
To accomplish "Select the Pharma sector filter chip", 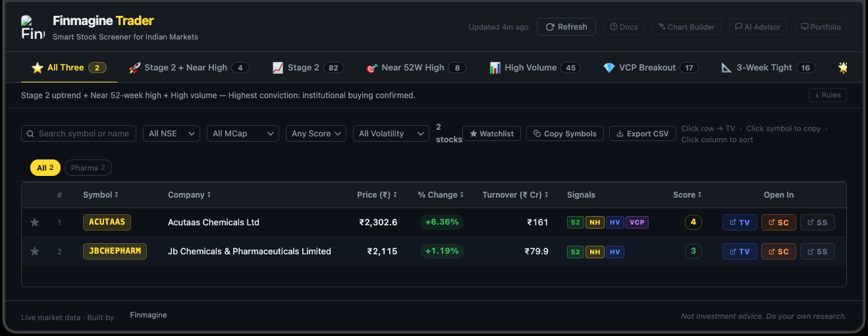I will tap(88, 168).
